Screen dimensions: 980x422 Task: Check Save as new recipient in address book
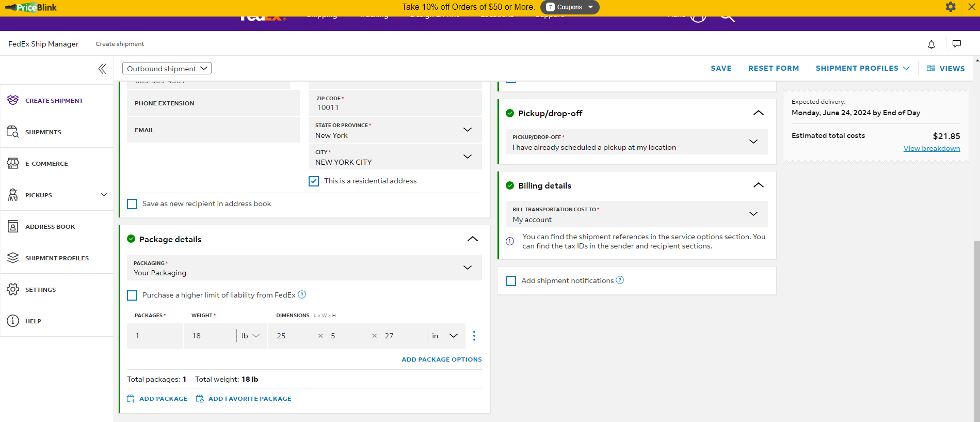132,204
